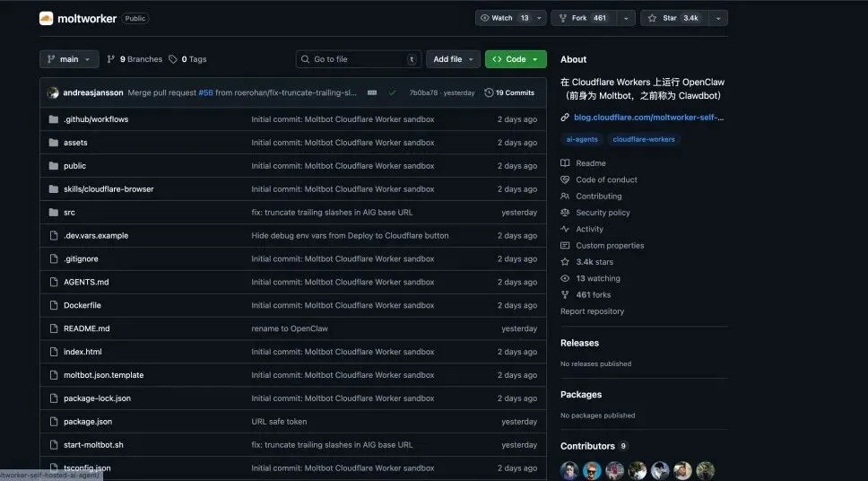The height and width of the screenshot is (481, 868).
Task: Open moltbot.json.template file
Action: pyautogui.click(x=103, y=375)
